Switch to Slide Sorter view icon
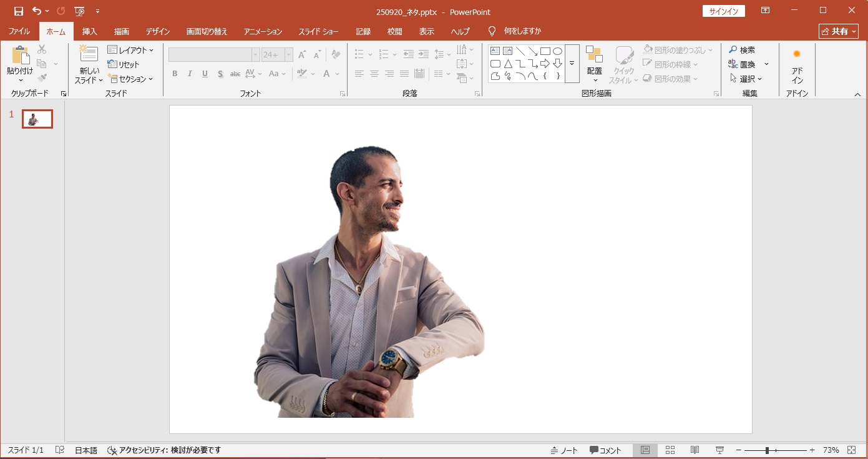The height and width of the screenshot is (459, 868). click(670, 450)
